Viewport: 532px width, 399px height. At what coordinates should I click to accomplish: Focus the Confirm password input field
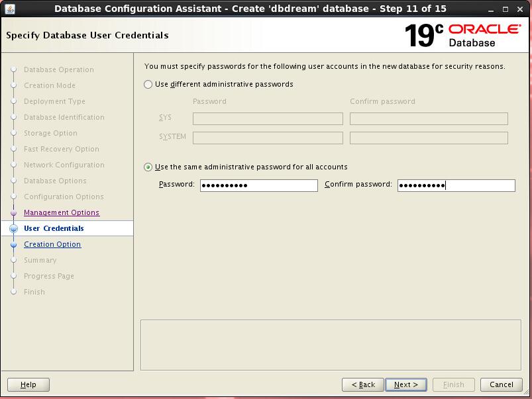click(x=456, y=185)
